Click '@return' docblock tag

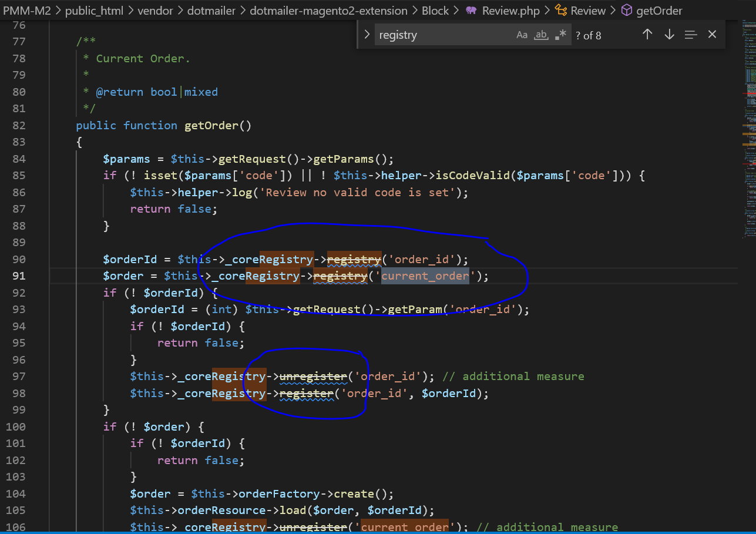pos(120,92)
